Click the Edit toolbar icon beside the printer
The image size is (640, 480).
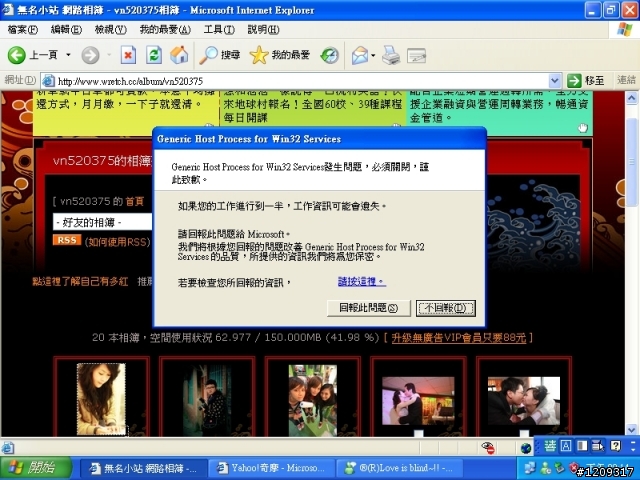pyautogui.click(x=416, y=55)
